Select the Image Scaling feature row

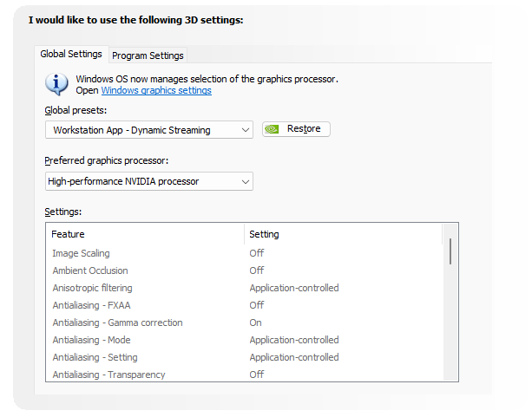point(81,253)
